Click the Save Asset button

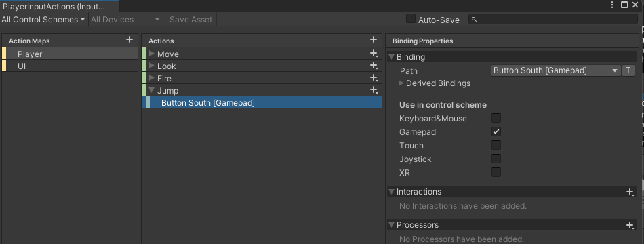click(x=191, y=19)
